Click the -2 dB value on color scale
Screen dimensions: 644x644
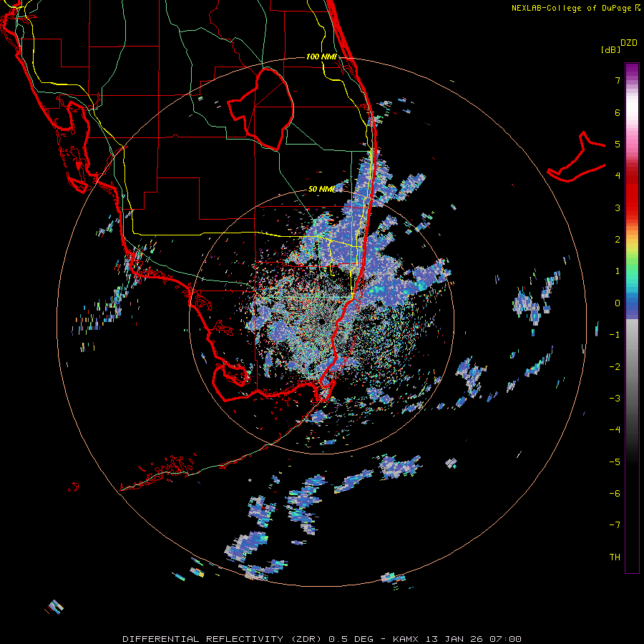(615, 367)
